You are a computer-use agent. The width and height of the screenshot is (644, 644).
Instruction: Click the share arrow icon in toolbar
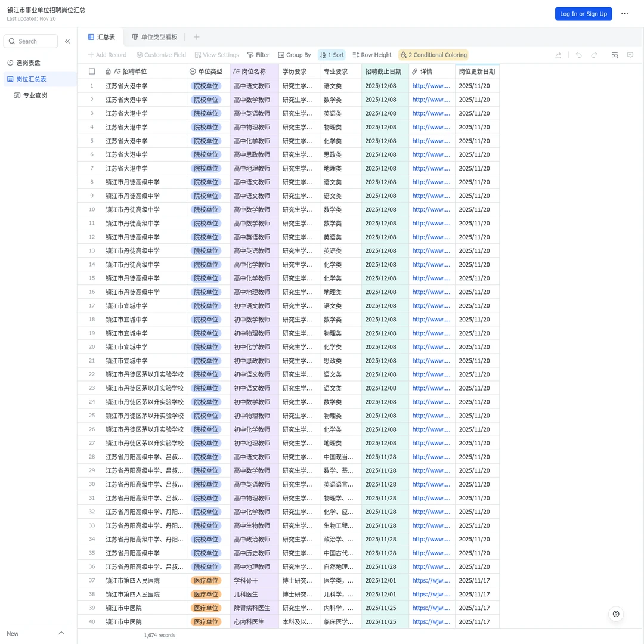558,55
